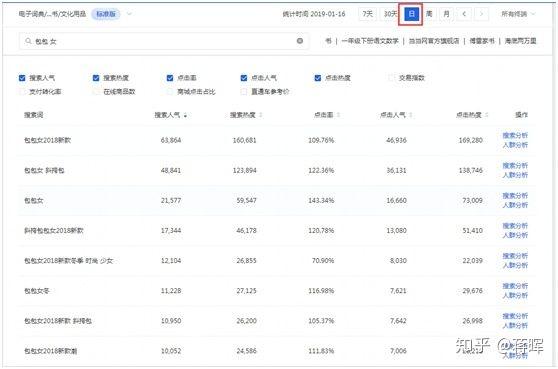Expand the 标准版 category dropdown chevron

click(130, 14)
